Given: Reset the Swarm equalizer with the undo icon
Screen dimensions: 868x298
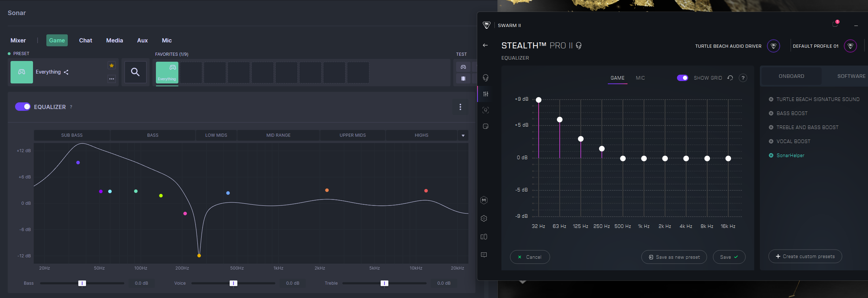Looking at the screenshot, I should (x=730, y=78).
